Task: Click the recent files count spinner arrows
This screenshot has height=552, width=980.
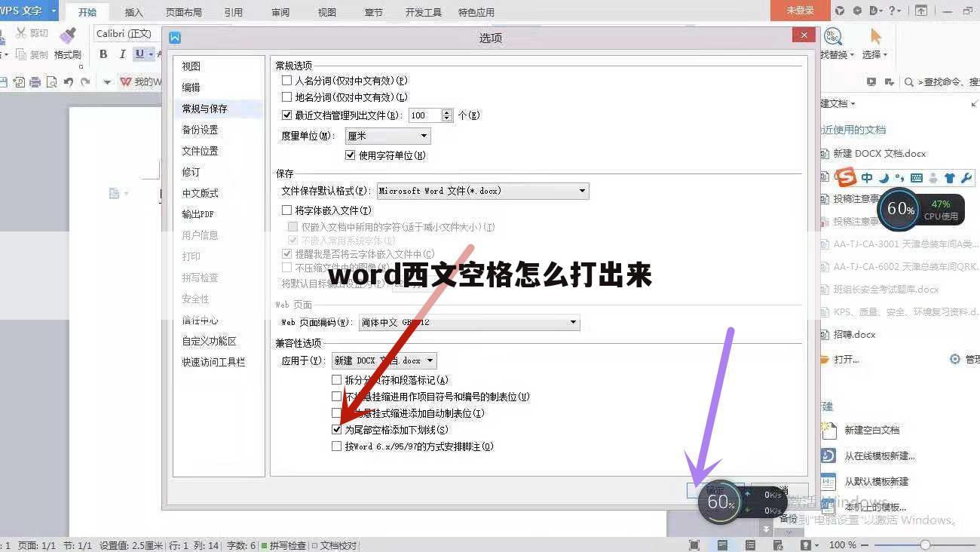Action: [x=446, y=115]
